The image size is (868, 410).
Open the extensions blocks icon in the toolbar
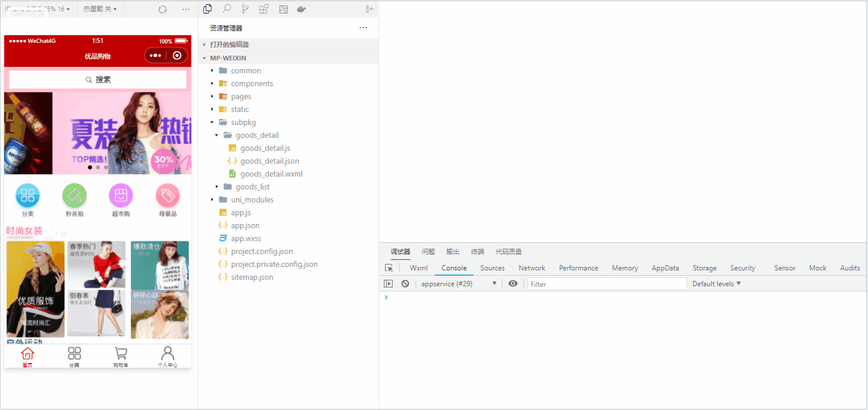click(264, 9)
